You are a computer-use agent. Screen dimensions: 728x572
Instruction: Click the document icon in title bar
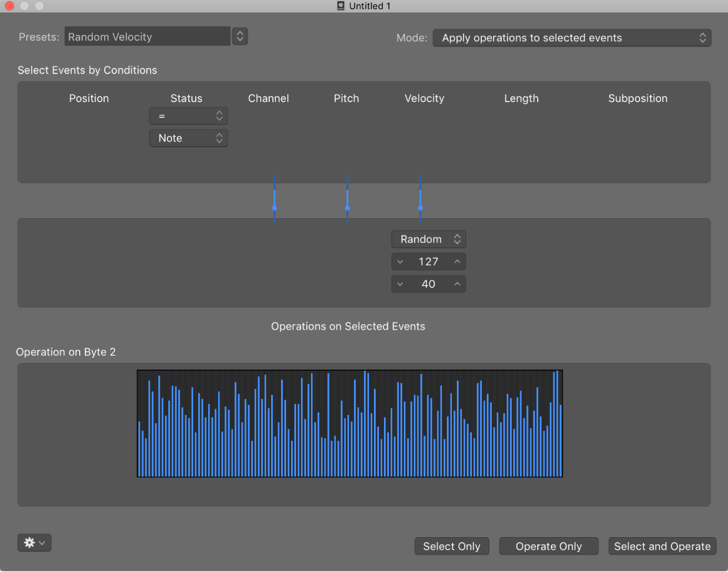(341, 6)
